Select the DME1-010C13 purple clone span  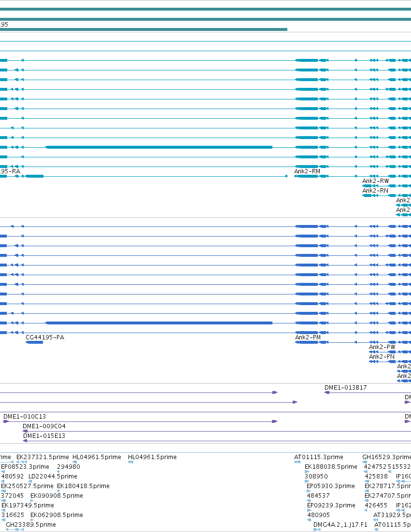click(x=140, y=421)
